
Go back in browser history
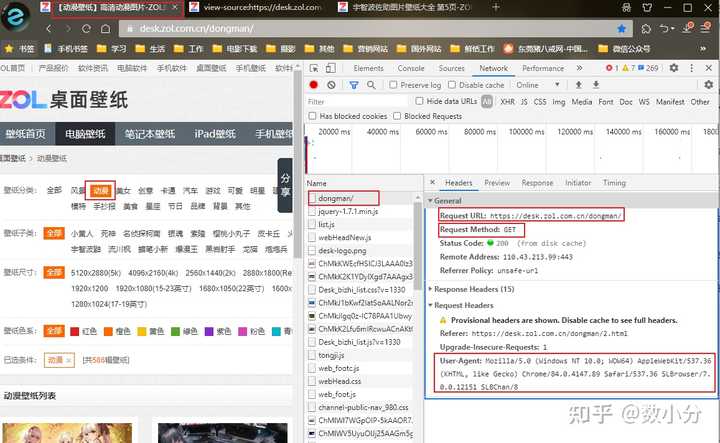[49, 29]
